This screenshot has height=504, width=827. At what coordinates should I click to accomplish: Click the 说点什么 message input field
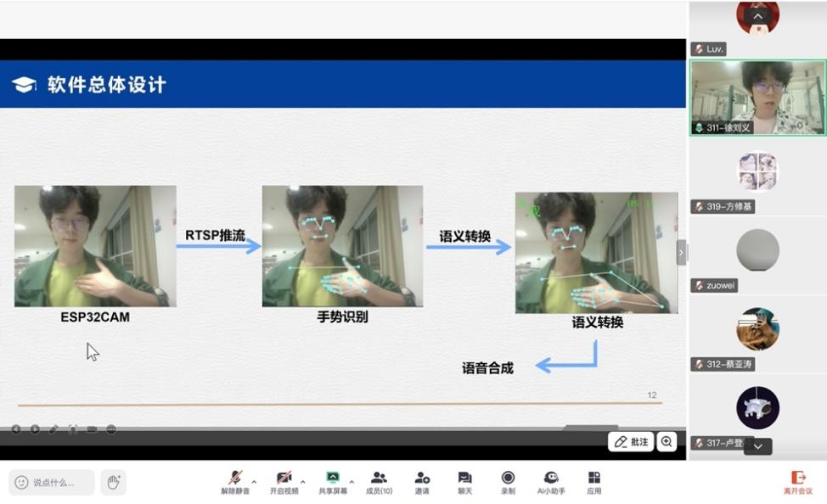point(53,482)
